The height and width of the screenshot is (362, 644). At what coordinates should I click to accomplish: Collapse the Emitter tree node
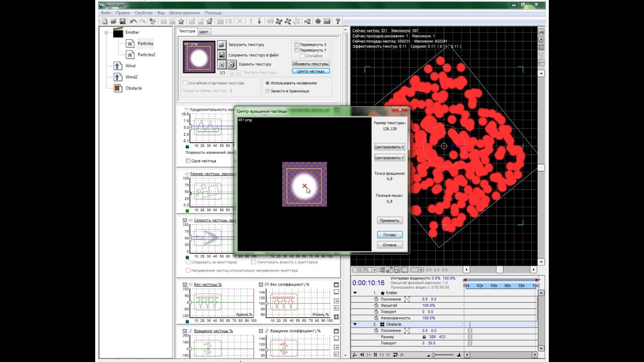[106, 32]
